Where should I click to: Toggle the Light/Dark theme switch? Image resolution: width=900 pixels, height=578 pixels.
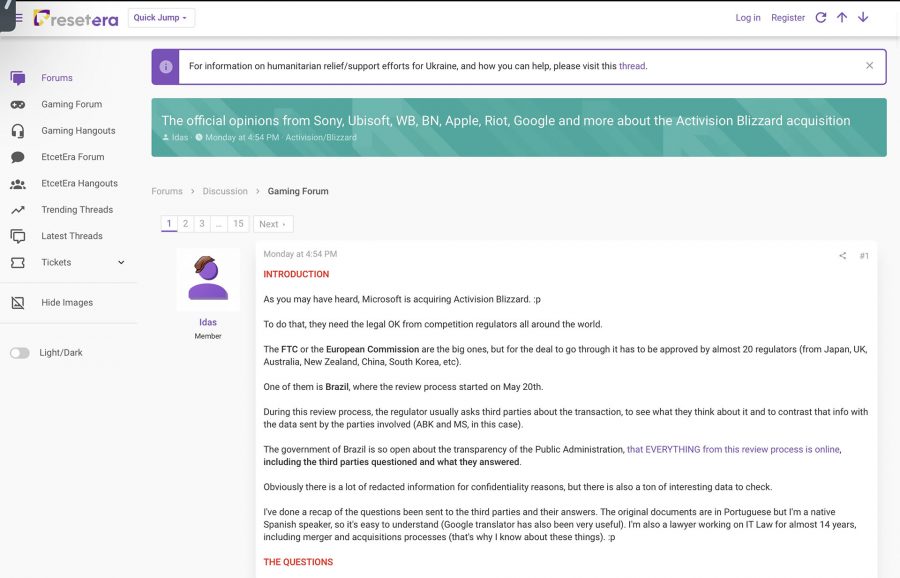tap(20, 353)
